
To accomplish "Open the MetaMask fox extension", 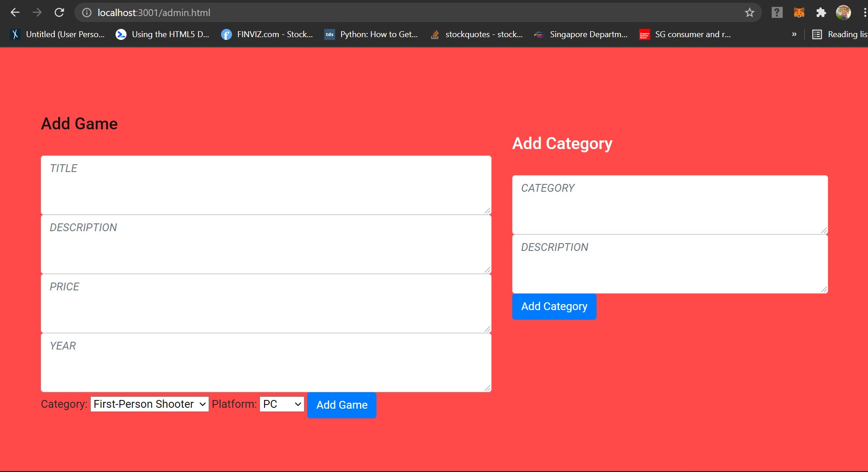I will (x=799, y=12).
